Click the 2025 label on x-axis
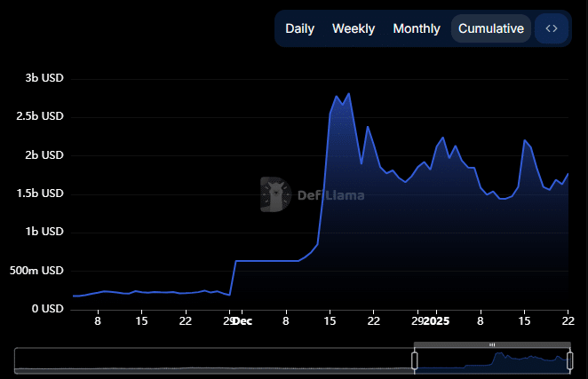The image size is (588, 379). pyautogui.click(x=437, y=321)
